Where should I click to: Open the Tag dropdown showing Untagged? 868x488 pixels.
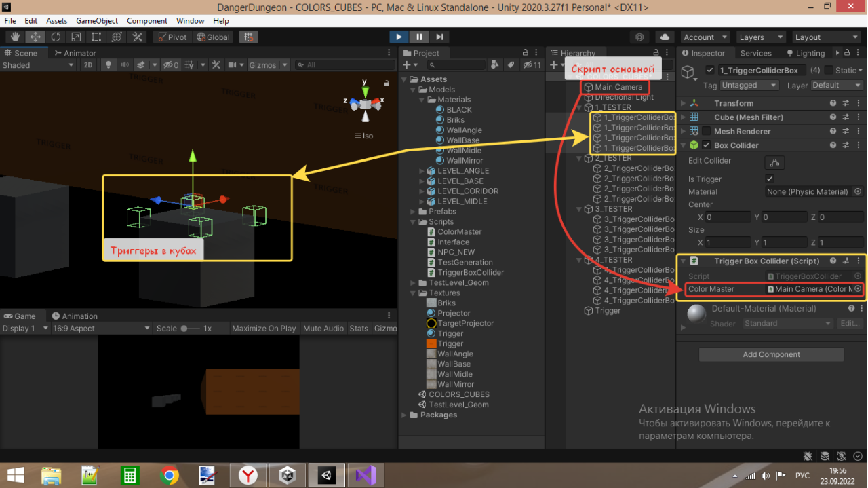749,86
